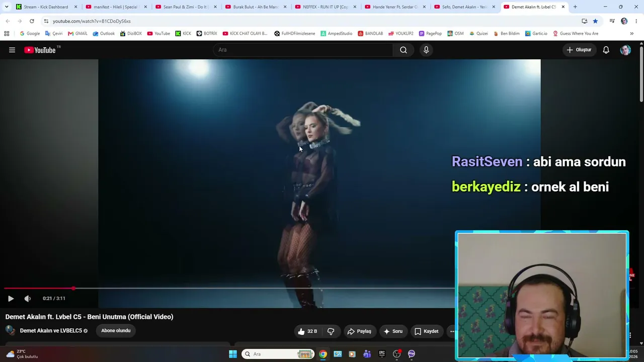Image resolution: width=644 pixels, height=362 pixels.
Task: Expand the tab search dropdown arrow
Action: pyautogui.click(x=7, y=7)
